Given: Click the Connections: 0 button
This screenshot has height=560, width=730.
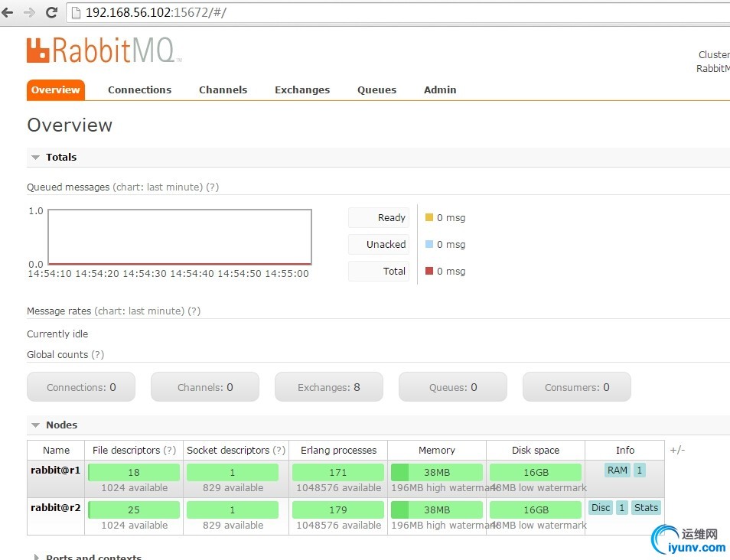Looking at the screenshot, I should click(81, 387).
